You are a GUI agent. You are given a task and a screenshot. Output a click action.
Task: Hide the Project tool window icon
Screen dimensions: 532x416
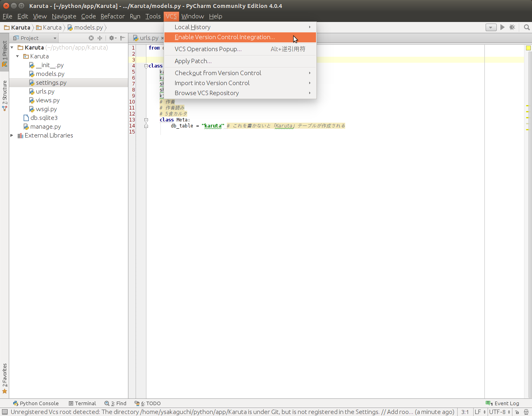[x=123, y=38]
